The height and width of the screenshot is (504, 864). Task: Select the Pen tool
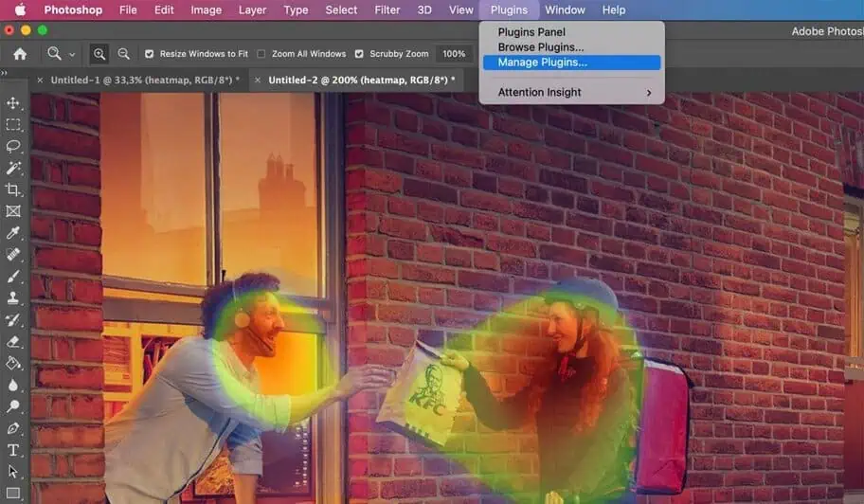tap(13, 428)
